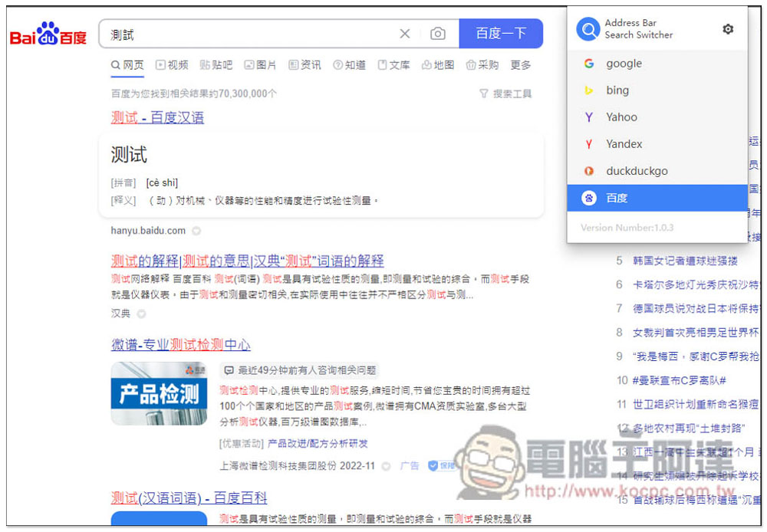Switch search engine to bing
The height and width of the screenshot is (532, 767).
coord(657,90)
